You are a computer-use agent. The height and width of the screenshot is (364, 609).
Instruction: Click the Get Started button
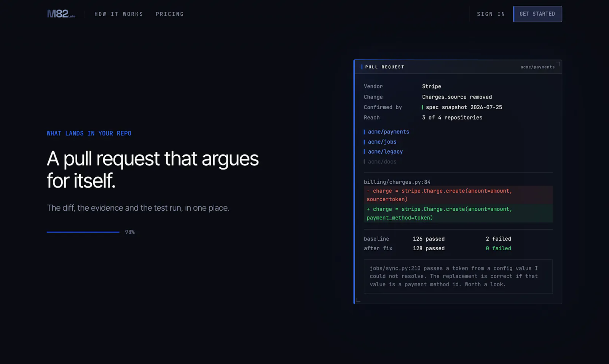pyautogui.click(x=537, y=14)
